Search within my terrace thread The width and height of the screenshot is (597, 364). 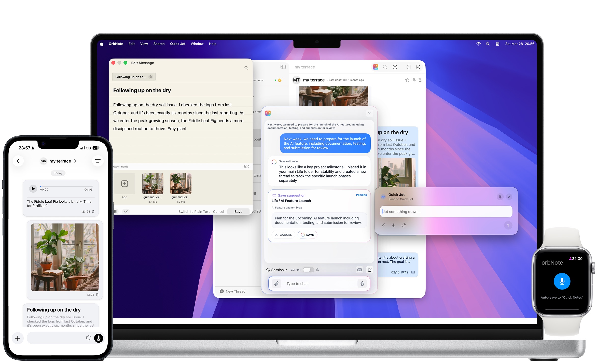tap(385, 67)
